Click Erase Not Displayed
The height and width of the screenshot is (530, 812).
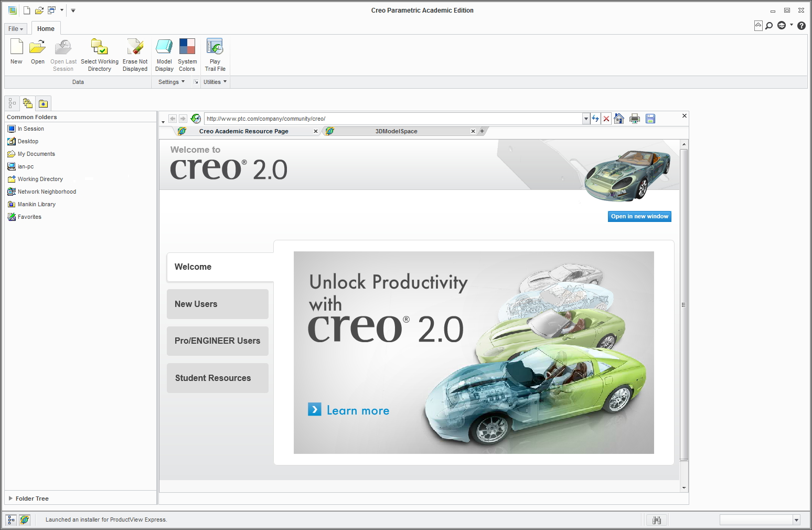point(135,55)
